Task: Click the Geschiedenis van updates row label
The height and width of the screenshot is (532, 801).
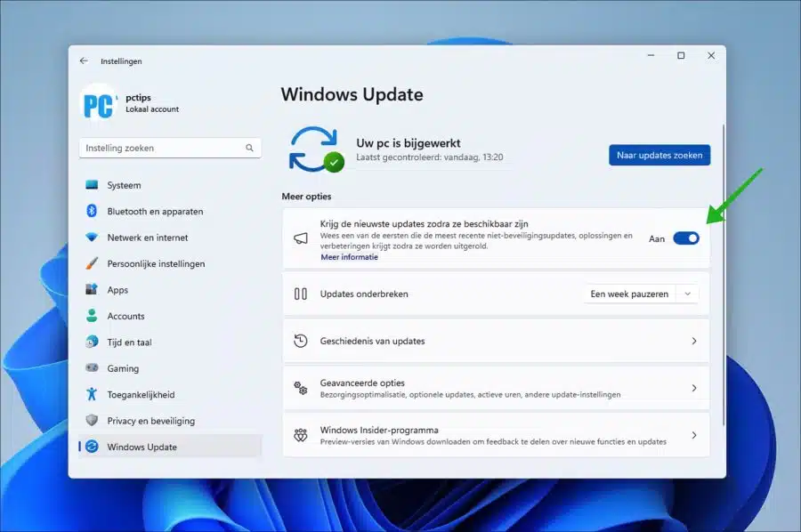Action: 372,341
